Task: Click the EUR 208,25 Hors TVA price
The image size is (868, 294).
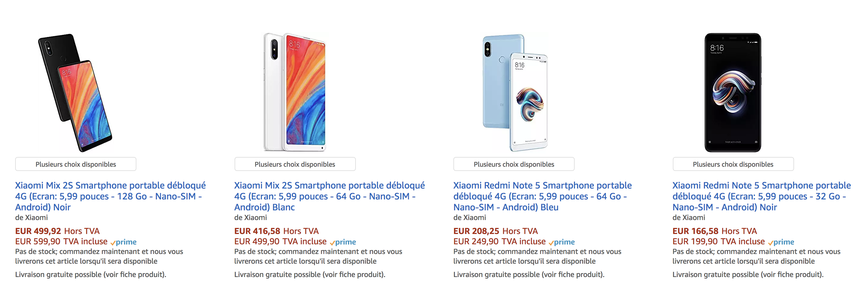Action: point(495,231)
